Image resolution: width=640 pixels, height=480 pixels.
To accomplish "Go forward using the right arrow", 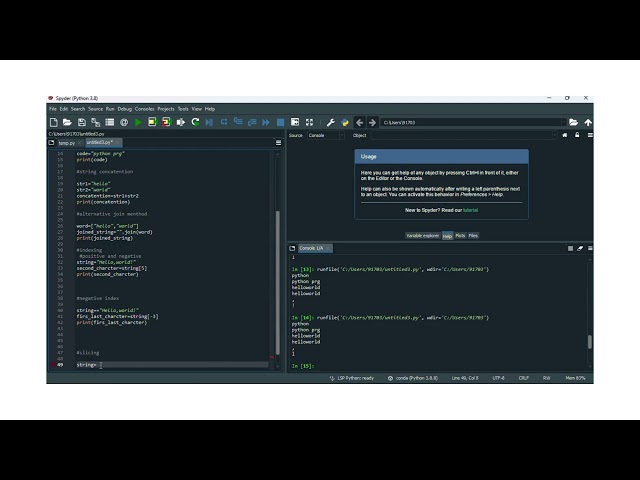I will pyautogui.click(x=372, y=122).
